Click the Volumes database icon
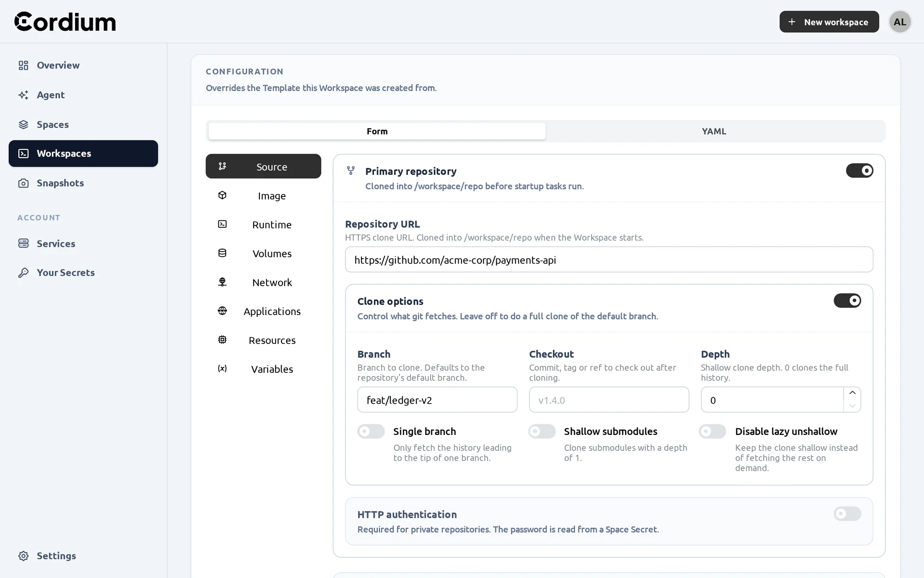This screenshot has height=578, width=924. pos(222,253)
